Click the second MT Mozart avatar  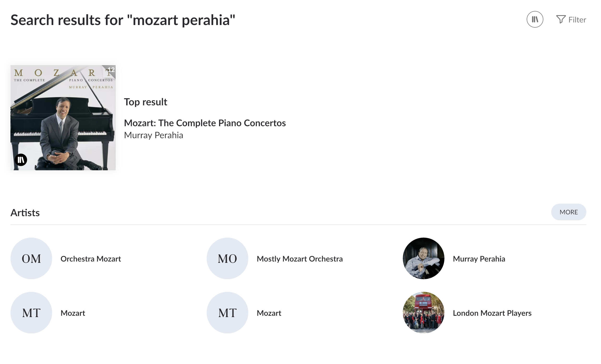tap(227, 313)
